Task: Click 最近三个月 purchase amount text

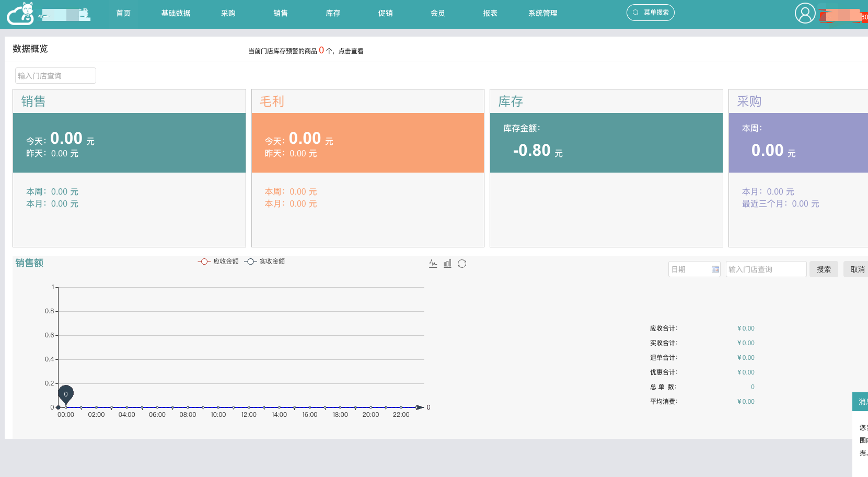Action: pos(780,203)
